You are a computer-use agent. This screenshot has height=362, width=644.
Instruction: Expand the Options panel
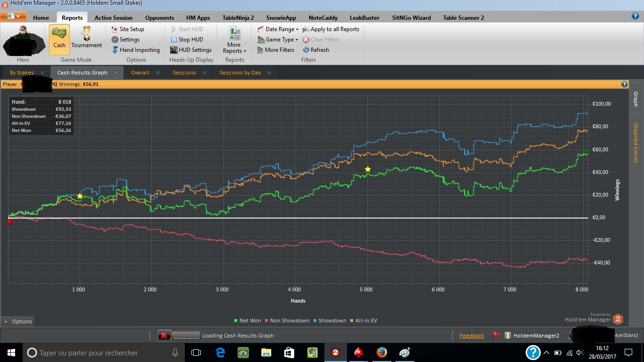tap(18, 321)
